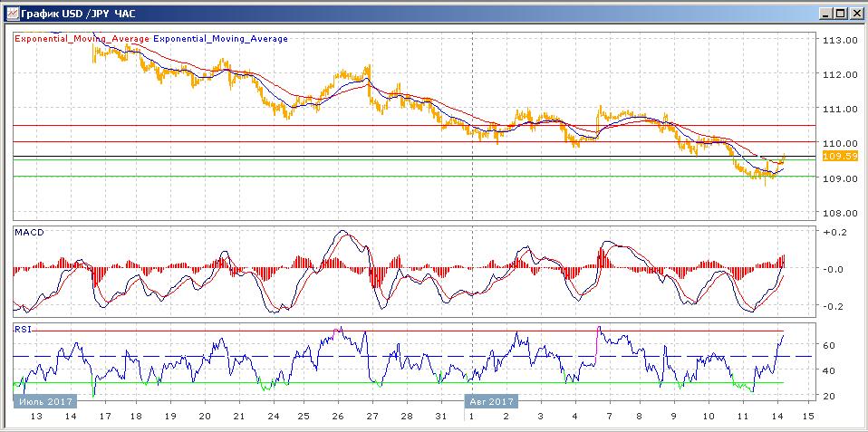Click the RSI axis label 20
The image size is (868, 432).
point(830,396)
